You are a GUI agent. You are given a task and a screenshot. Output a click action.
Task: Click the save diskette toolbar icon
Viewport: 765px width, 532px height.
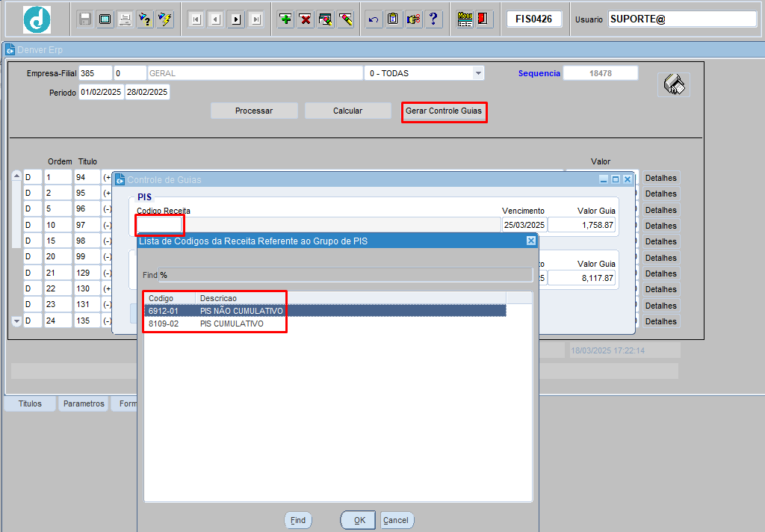click(85, 19)
